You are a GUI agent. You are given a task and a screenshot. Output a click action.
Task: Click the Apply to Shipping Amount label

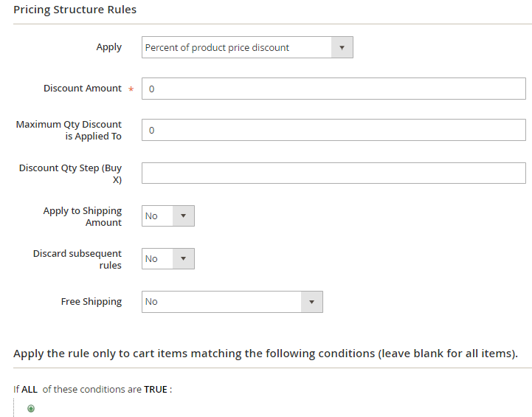(83, 216)
